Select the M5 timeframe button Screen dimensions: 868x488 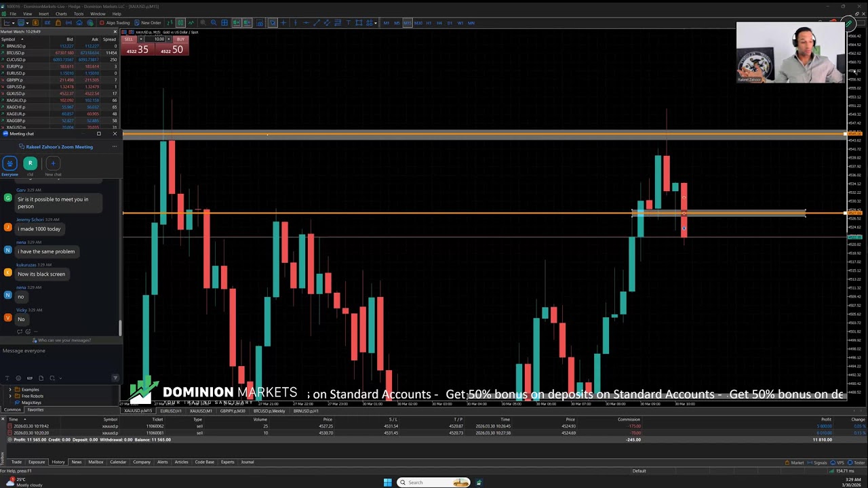[397, 23]
